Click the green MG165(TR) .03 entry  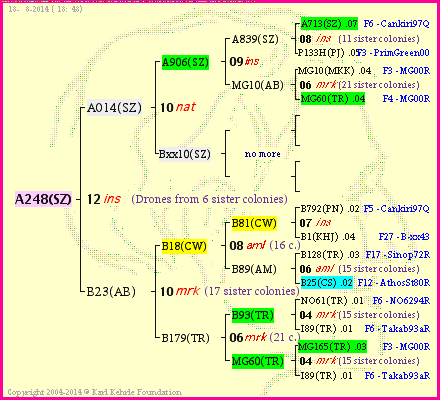click(x=332, y=347)
